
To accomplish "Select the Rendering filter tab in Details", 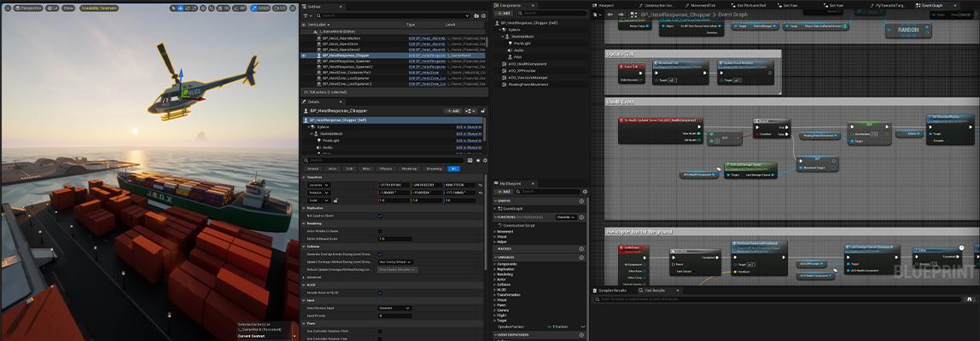I will pyautogui.click(x=410, y=169).
